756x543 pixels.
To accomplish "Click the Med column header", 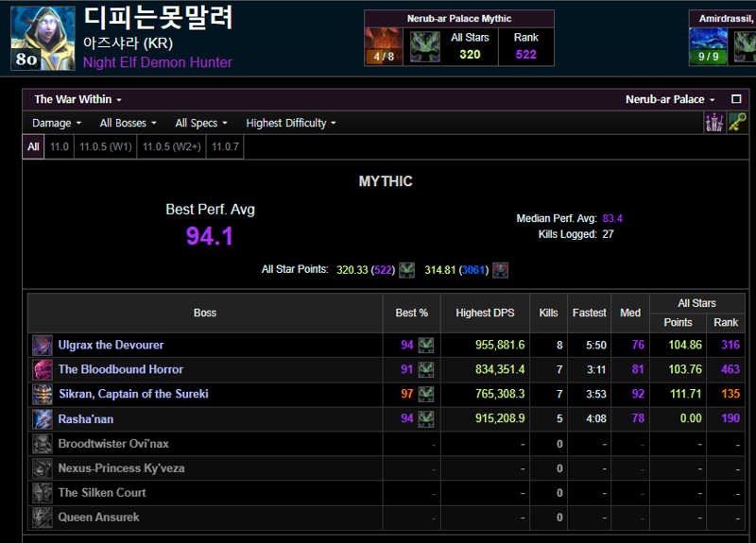I will (x=630, y=313).
